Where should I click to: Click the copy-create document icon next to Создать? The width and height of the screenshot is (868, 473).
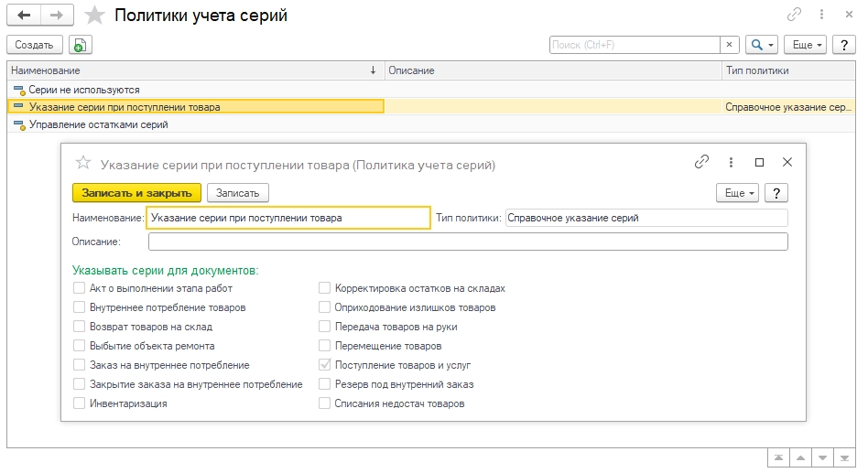[x=80, y=45]
